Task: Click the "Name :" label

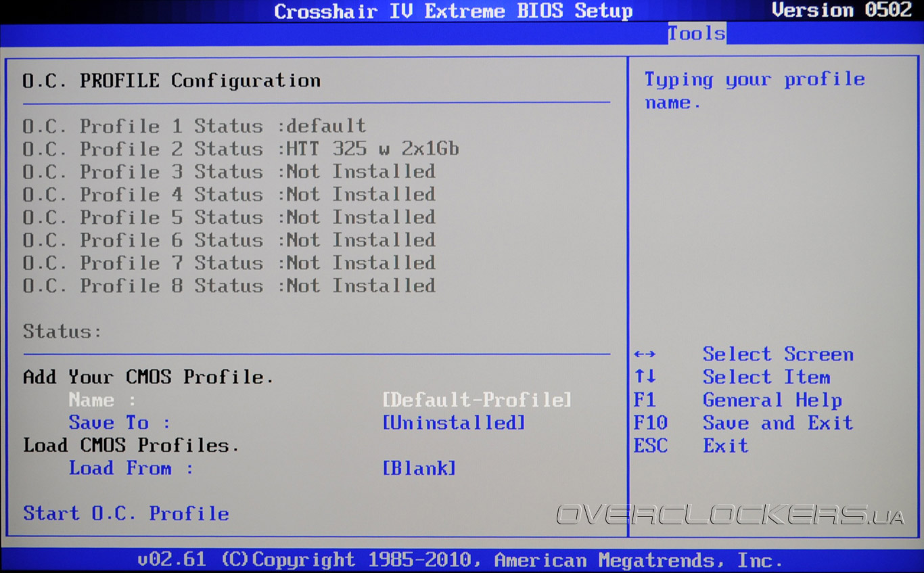Action: 102,400
